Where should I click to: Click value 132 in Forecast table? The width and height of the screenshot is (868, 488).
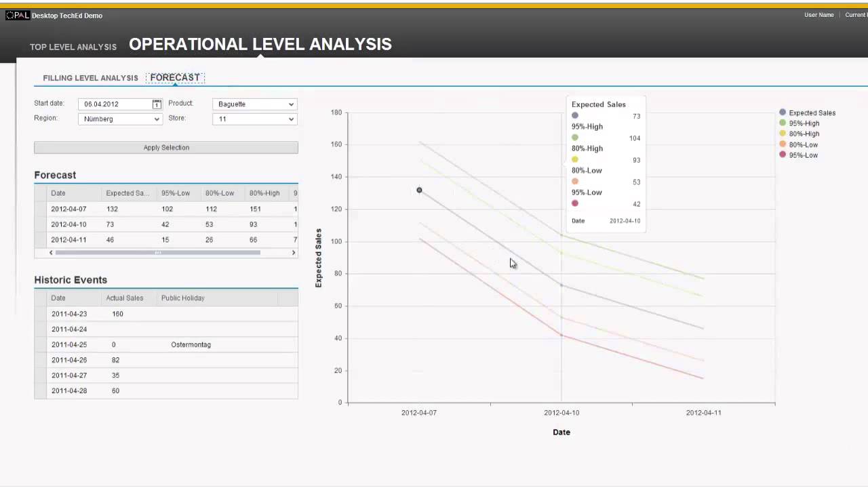click(112, 209)
